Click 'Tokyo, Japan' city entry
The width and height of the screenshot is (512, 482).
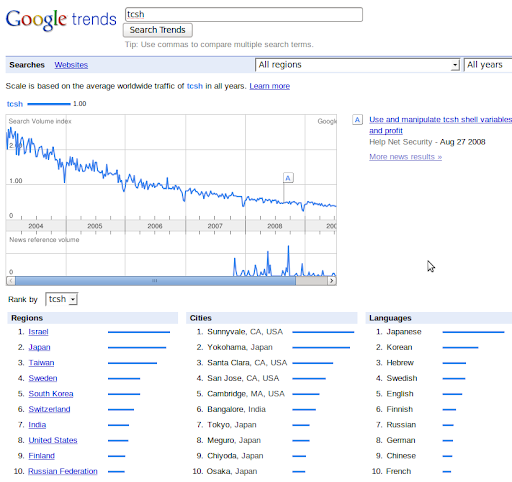click(x=232, y=425)
